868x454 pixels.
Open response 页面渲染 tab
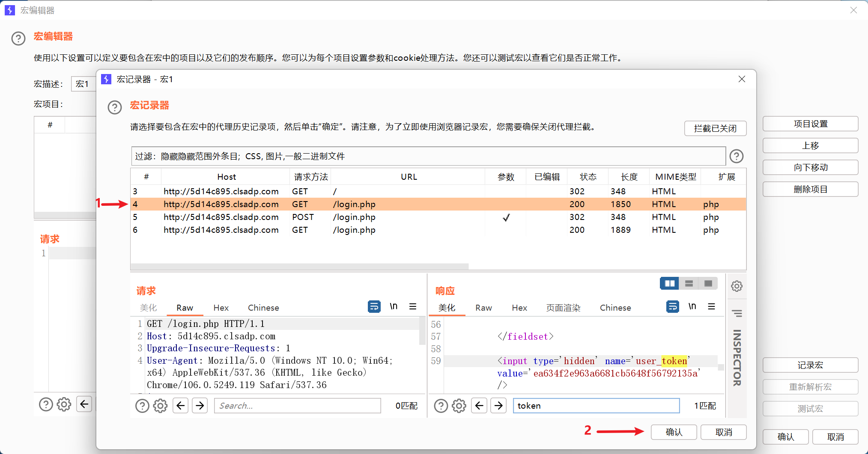pyautogui.click(x=563, y=308)
